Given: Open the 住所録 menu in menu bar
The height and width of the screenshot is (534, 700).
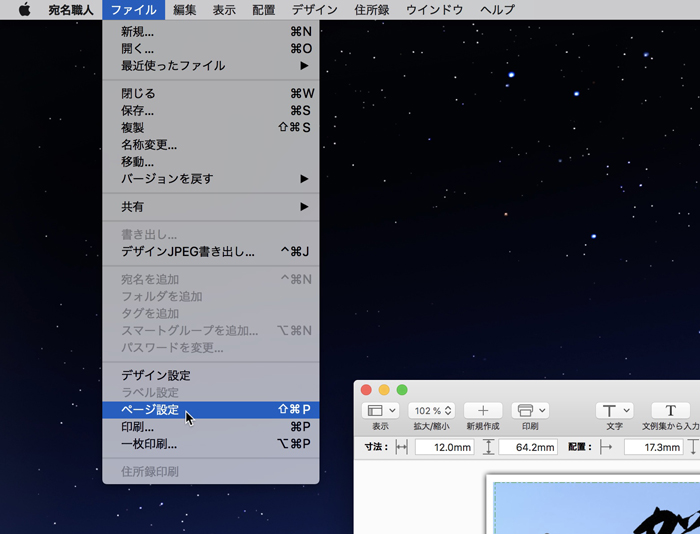Looking at the screenshot, I should click(x=372, y=10).
